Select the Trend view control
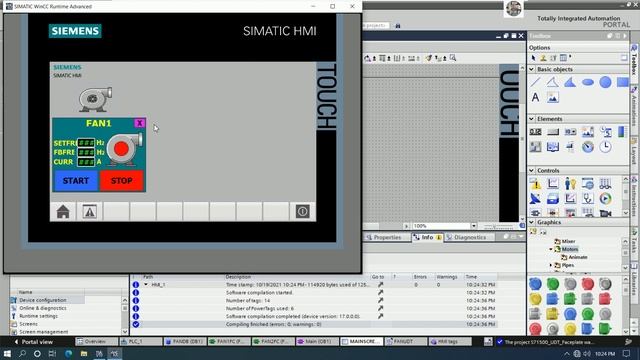Screen dimensions: 640x360 tap(553, 184)
